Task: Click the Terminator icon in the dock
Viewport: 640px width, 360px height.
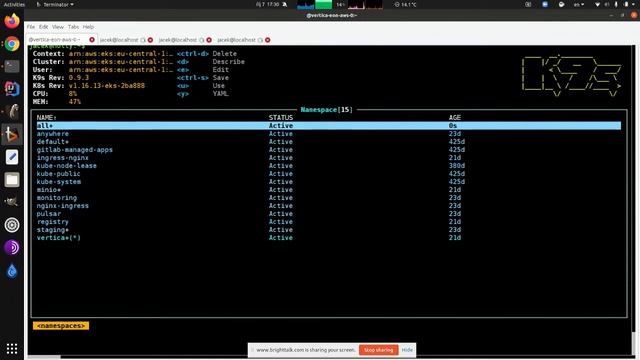Action: tap(12, 134)
